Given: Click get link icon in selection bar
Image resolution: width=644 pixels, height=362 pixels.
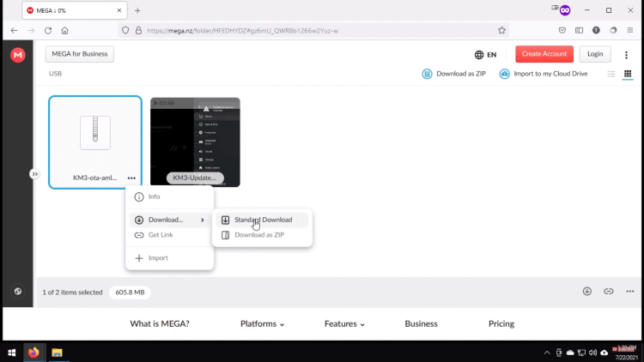Looking at the screenshot, I should pos(608,292).
